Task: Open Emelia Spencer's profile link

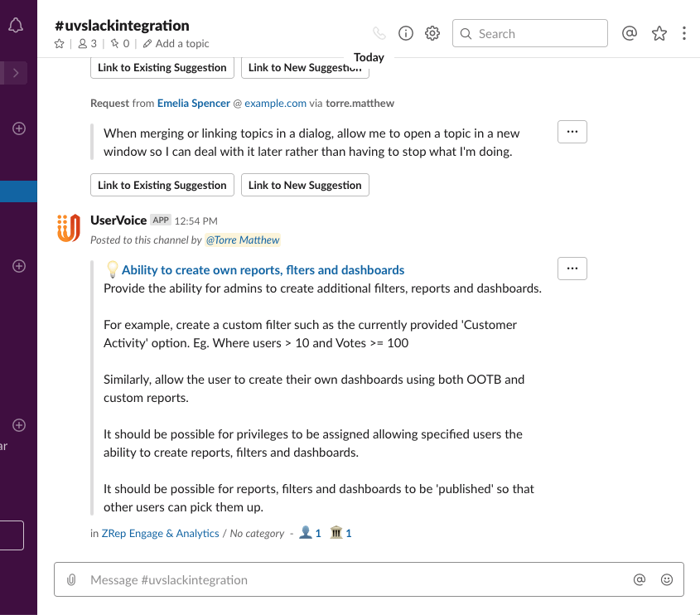Action: click(x=194, y=103)
